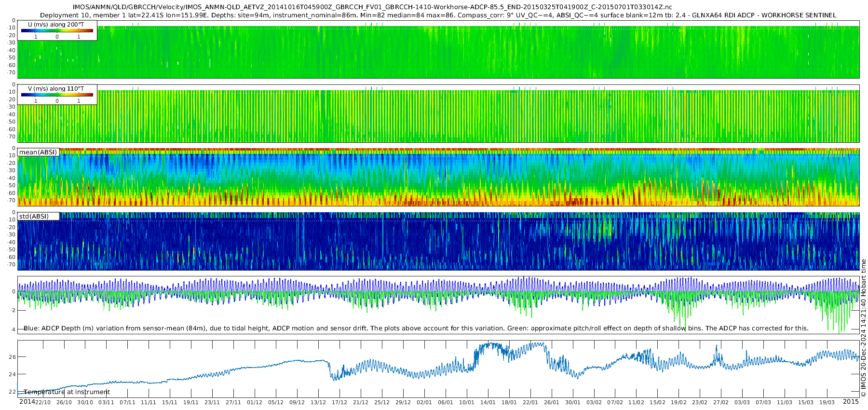This screenshot has height=410, width=868.
Task: Select the 'U (m/s) along 200°T' legend label
Action: click(x=56, y=24)
